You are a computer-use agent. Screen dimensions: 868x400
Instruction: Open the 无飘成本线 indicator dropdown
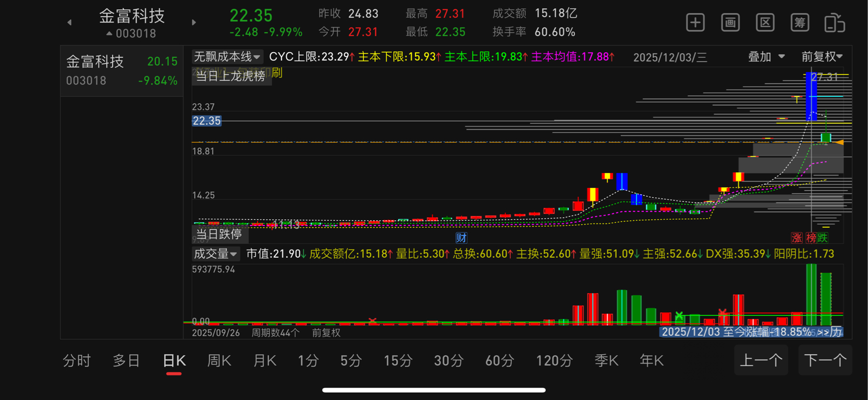pyautogui.click(x=227, y=57)
